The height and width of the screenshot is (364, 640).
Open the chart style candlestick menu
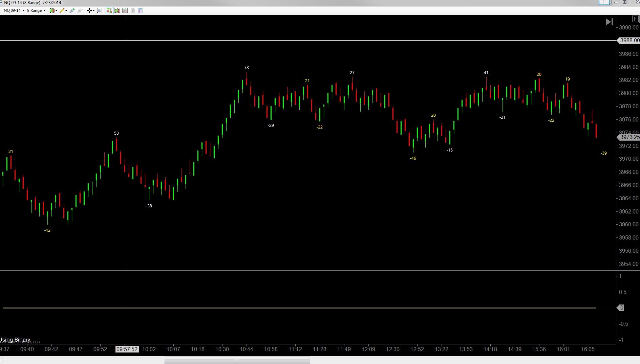point(52,10)
